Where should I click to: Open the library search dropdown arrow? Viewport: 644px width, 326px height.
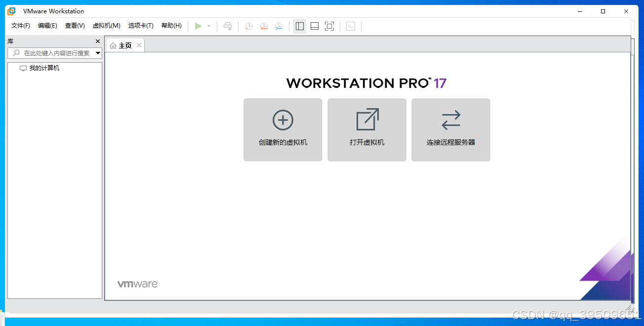98,53
